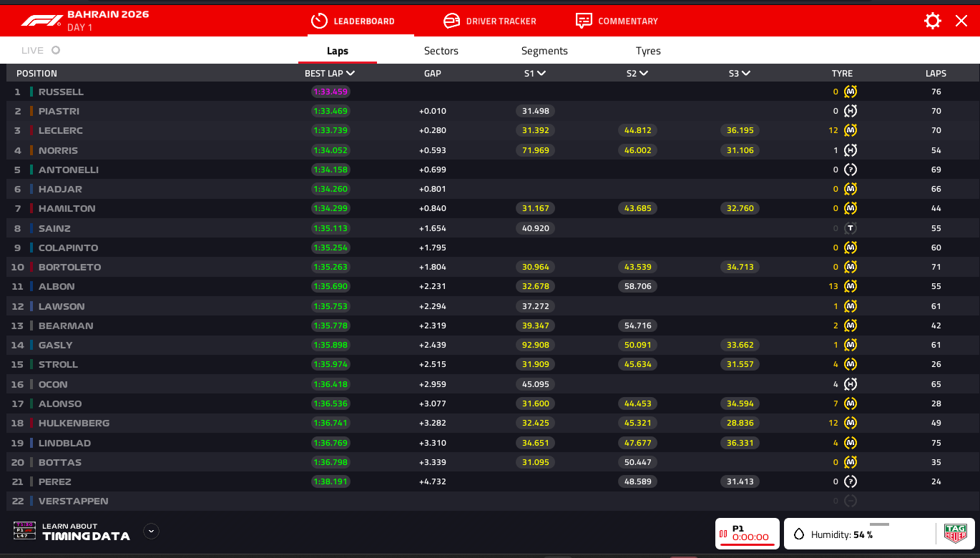
Task: Open the S1 column dropdown
Action: pos(541,73)
